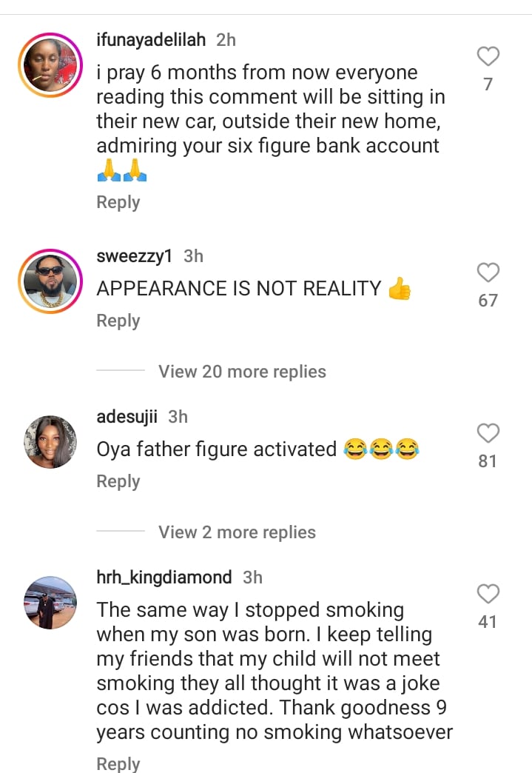Expand View 2 more replies

(237, 532)
